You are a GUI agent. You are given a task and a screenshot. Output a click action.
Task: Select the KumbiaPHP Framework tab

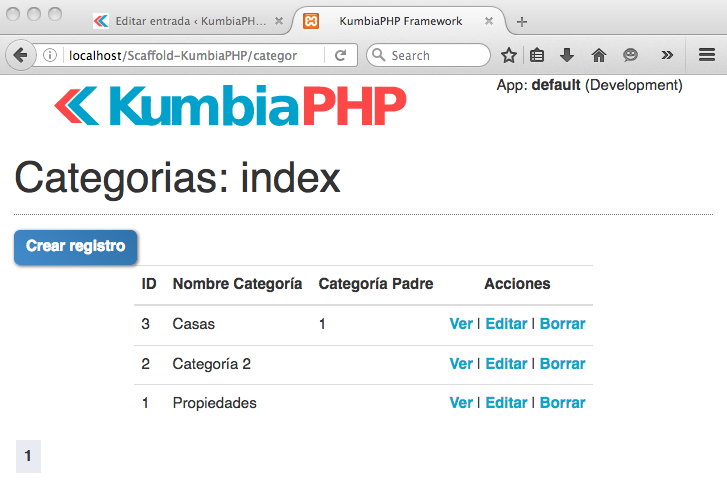click(x=400, y=21)
